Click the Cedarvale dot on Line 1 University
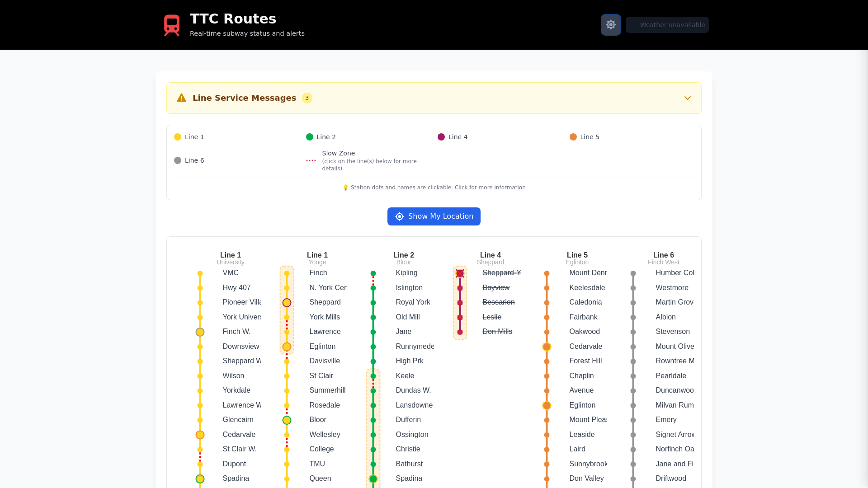This screenshot has height=488, width=868. point(200,435)
